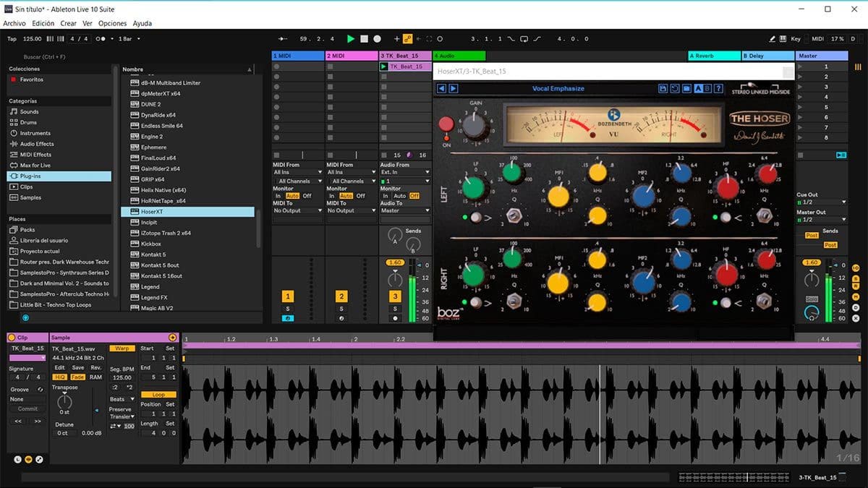The width and height of the screenshot is (868, 488).
Task: Toggle the yellow automation arm button
Action: (407, 38)
